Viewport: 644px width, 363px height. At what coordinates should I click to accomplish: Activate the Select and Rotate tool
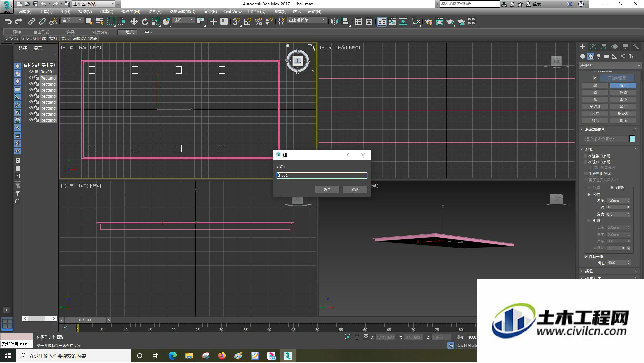[x=145, y=22]
